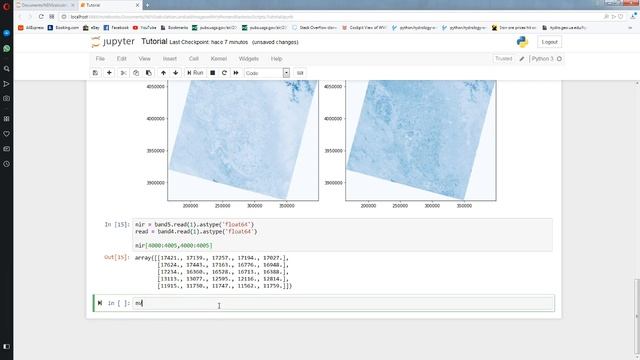This screenshot has height=360, width=640.
Task: Close the Tutorial browser tab
Action: (137, 5)
